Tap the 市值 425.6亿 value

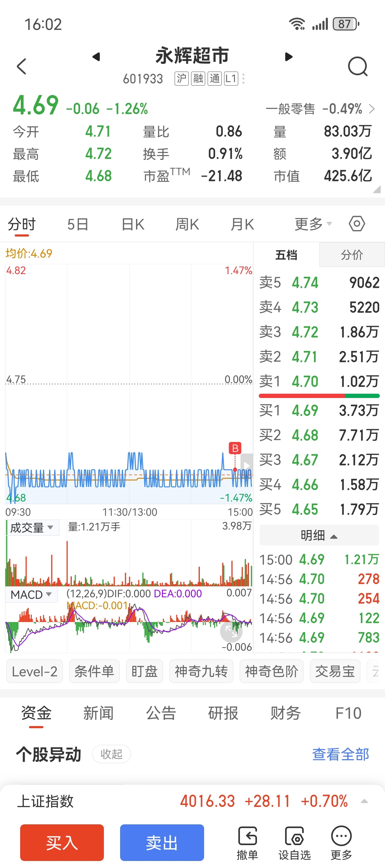tap(348, 176)
